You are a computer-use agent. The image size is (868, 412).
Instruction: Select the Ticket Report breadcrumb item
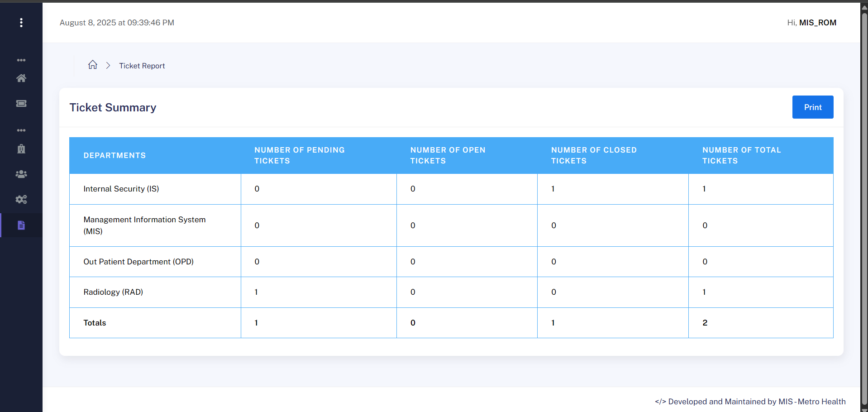(x=142, y=66)
